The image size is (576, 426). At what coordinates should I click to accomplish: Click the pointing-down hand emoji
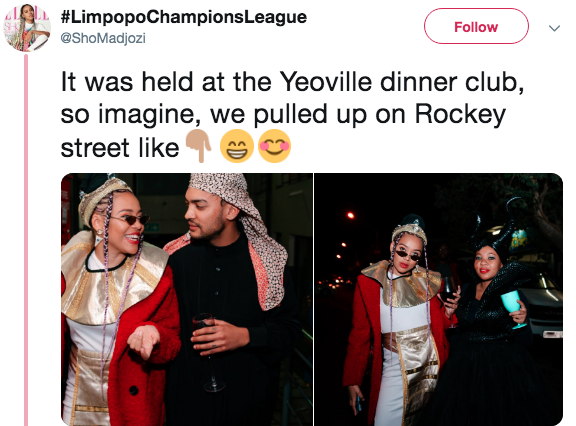198,146
